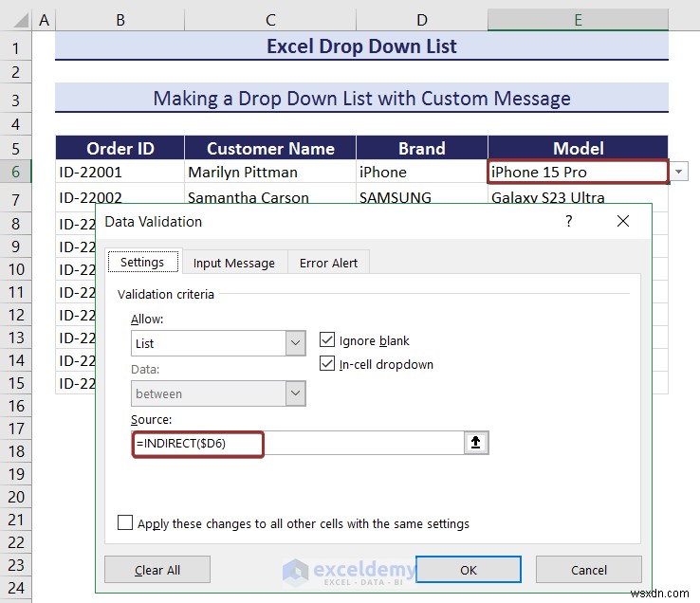Click the help question mark in Data Validation
Image resolution: width=700 pixels, height=603 pixels.
[569, 221]
